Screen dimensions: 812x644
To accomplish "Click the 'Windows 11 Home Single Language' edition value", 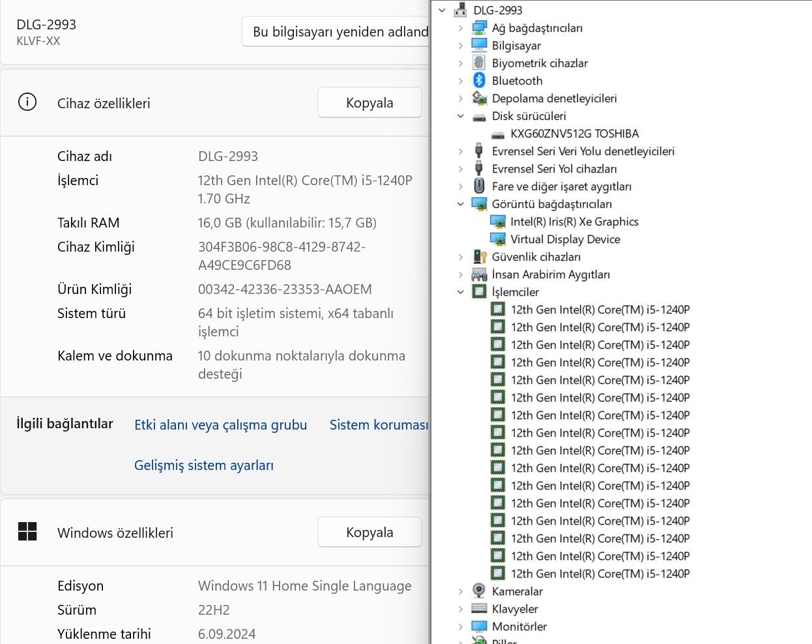I will click(x=305, y=586).
